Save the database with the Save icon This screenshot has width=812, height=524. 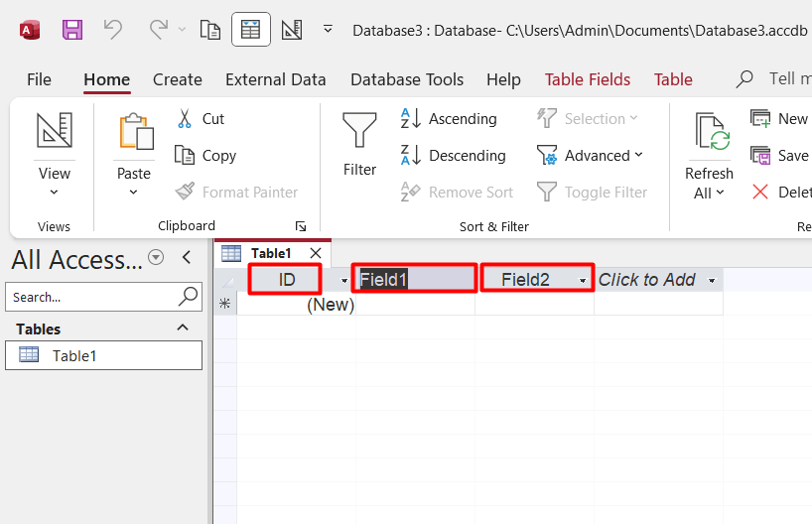[x=72, y=30]
